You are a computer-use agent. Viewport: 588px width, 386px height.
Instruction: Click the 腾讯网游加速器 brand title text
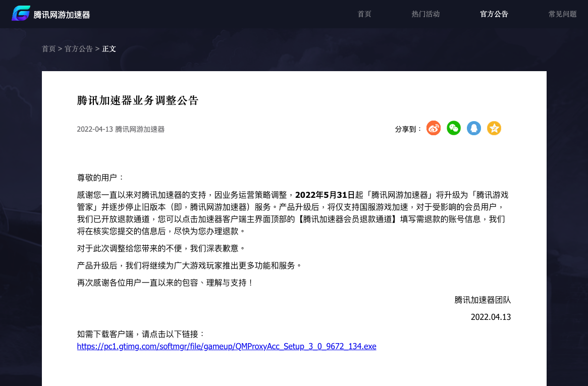(x=62, y=15)
